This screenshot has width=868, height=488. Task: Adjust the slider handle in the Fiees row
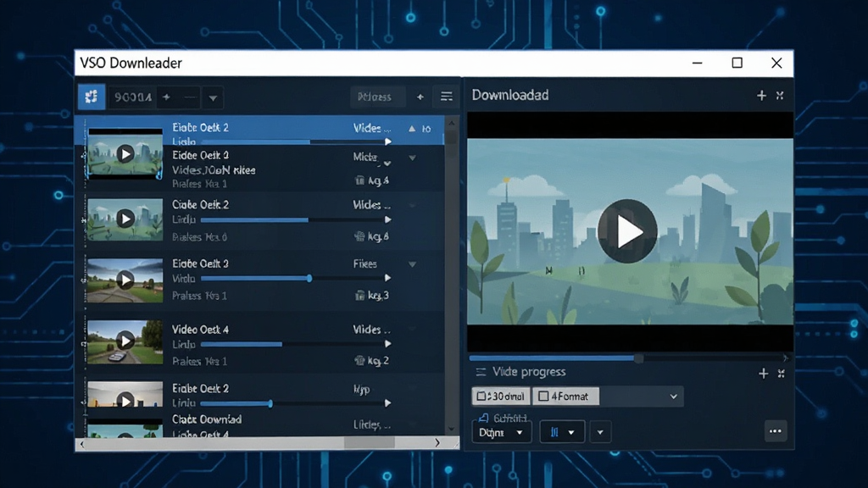tap(309, 278)
